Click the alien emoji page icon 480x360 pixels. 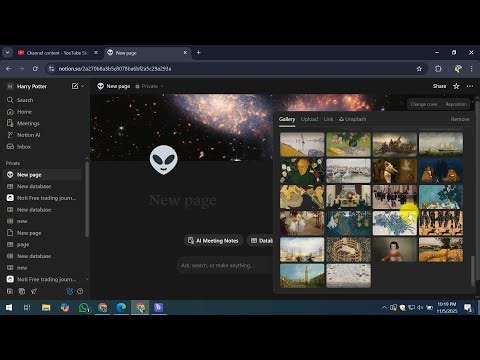pos(163,160)
